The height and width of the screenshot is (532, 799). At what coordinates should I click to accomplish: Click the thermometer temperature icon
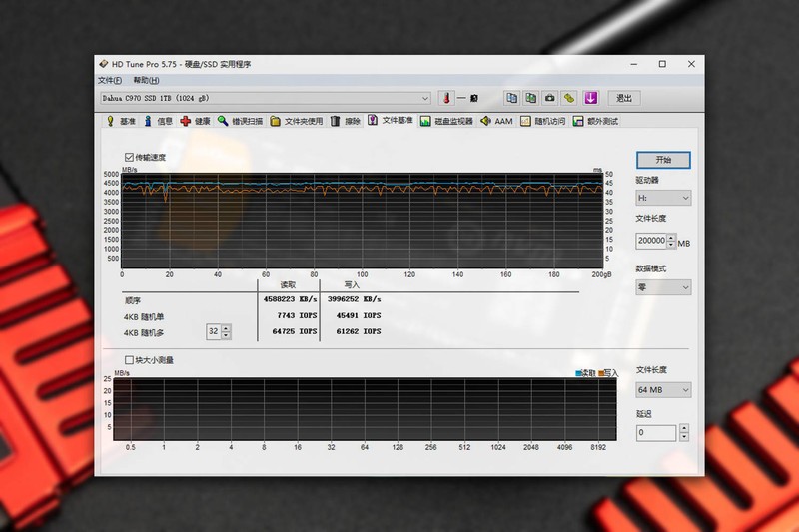click(x=446, y=98)
